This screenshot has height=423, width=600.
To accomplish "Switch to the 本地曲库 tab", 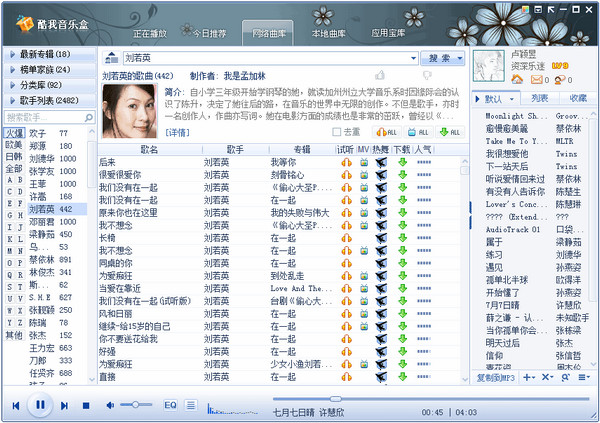I will tap(328, 34).
